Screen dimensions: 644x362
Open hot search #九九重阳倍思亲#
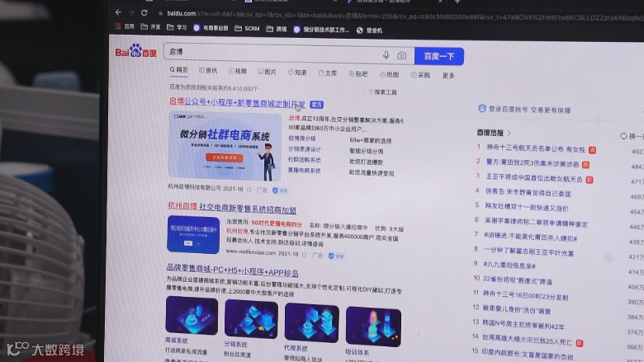click(x=509, y=265)
